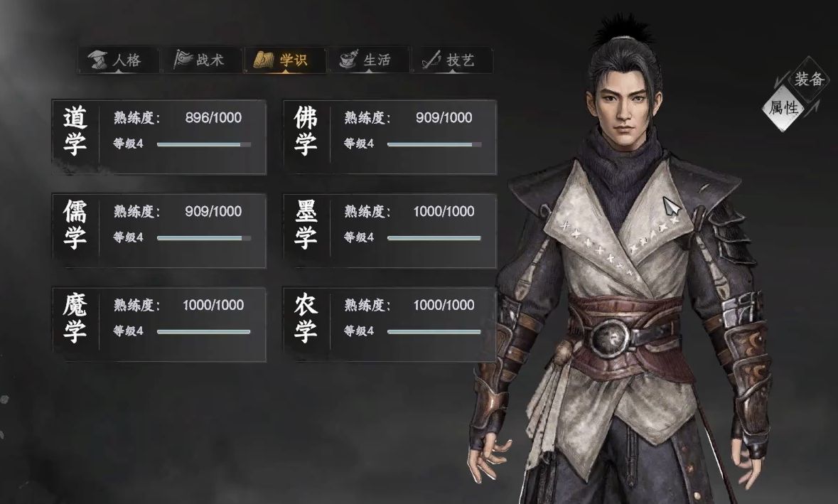Click the 道学 calligraphy label
Image resolution: width=838 pixels, height=504 pixels.
coord(75,132)
